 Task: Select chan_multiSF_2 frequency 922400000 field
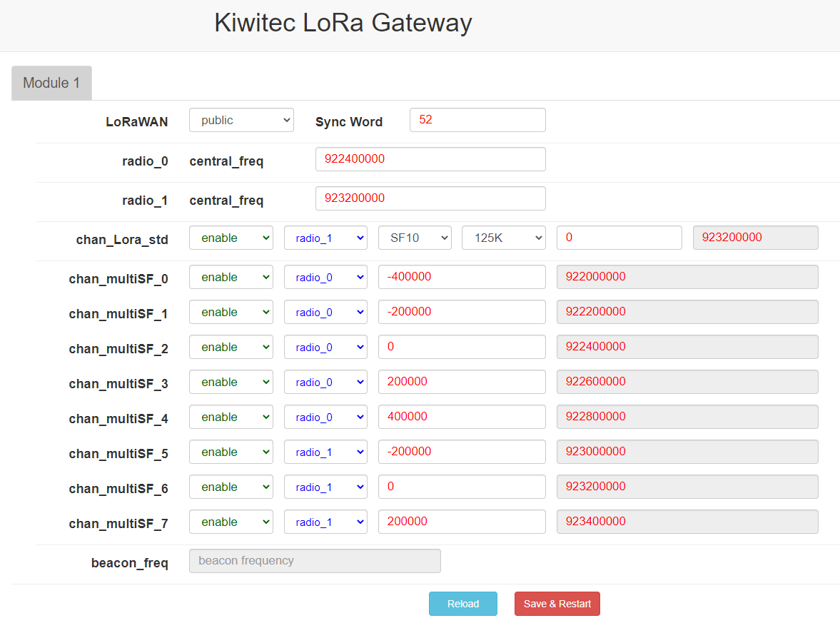(x=687, y=347)
